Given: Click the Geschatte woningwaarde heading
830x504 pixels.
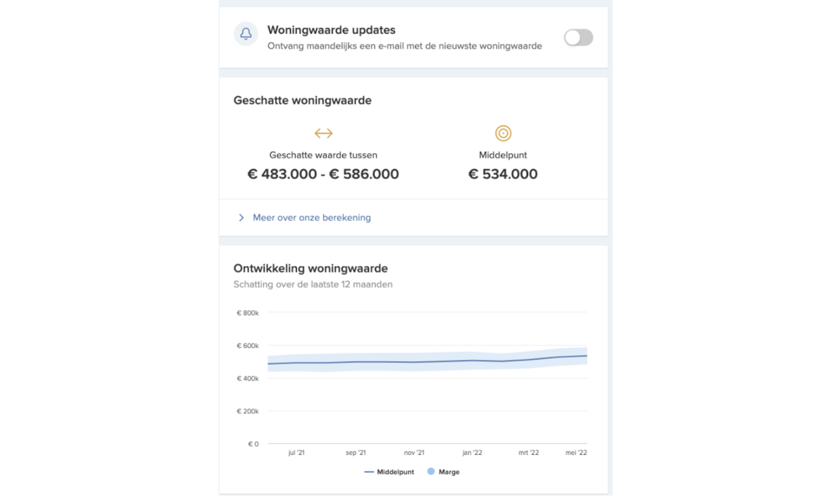Looking at the screenshot, I should tap(302, 100).
